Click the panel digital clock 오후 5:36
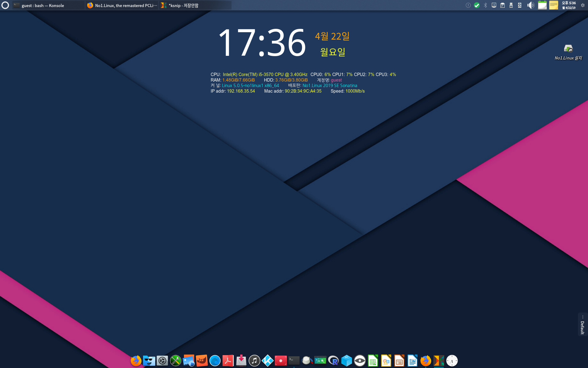The width and height of the screenshot is (588, 368). coord(569,5)
